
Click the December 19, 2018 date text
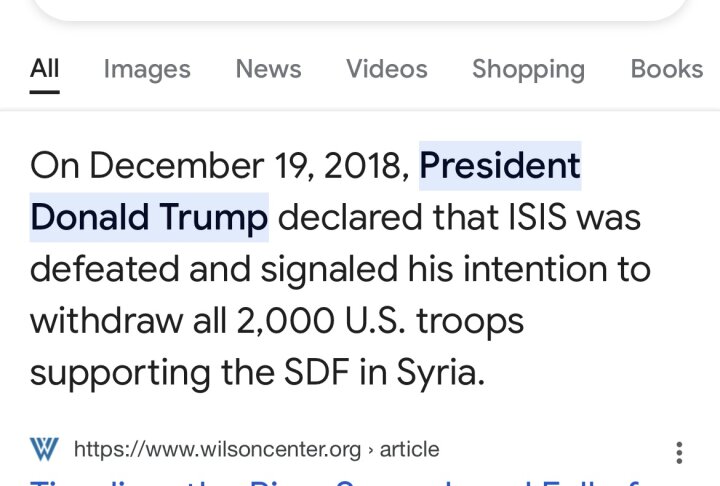tap(249, 166)
